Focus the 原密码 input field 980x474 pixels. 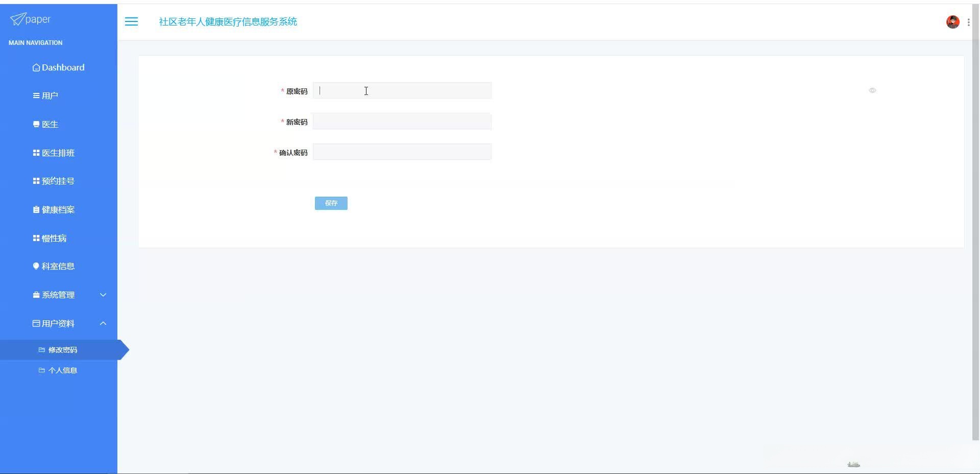pyautogui.click(x=402, y=90)
